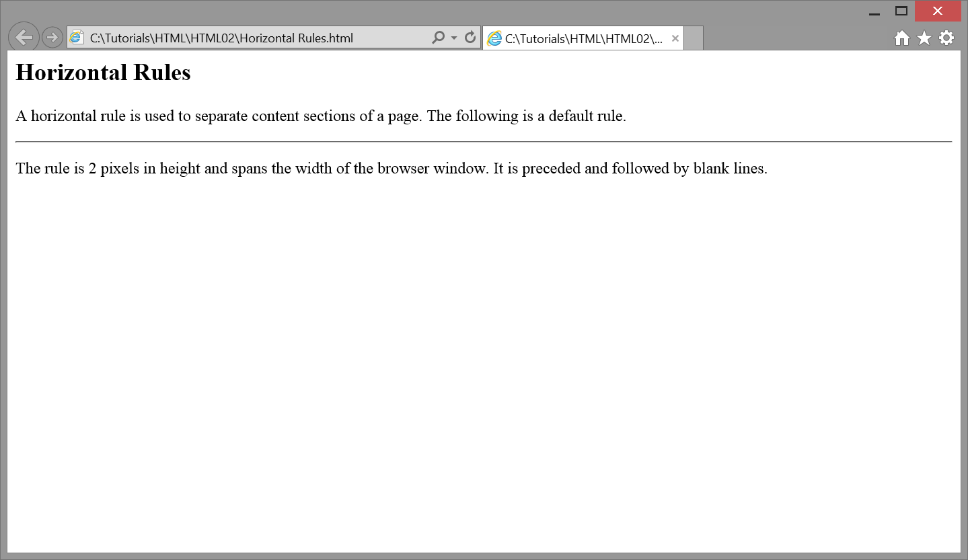The height and width of the screenshot is (560, 968).
Task: Click the Internet Explorer icon on the tab
Action: pyautogui.click(x=494, y=38)
